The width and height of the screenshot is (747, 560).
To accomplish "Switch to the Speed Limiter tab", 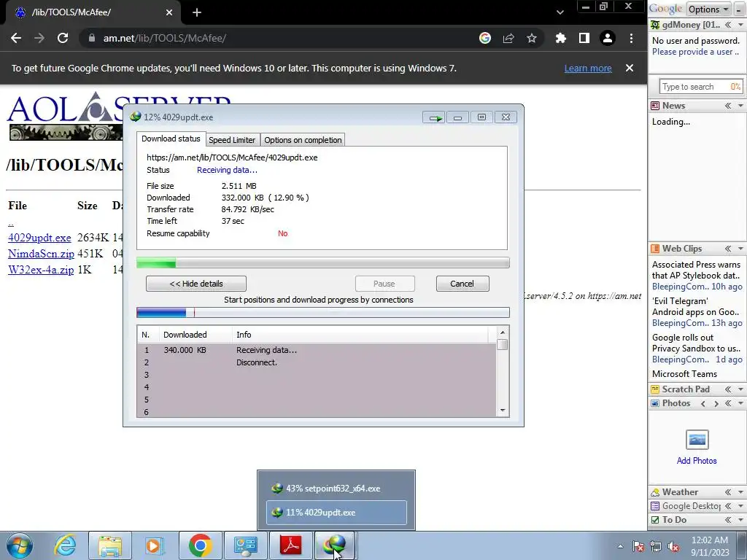I will point(232,140).
